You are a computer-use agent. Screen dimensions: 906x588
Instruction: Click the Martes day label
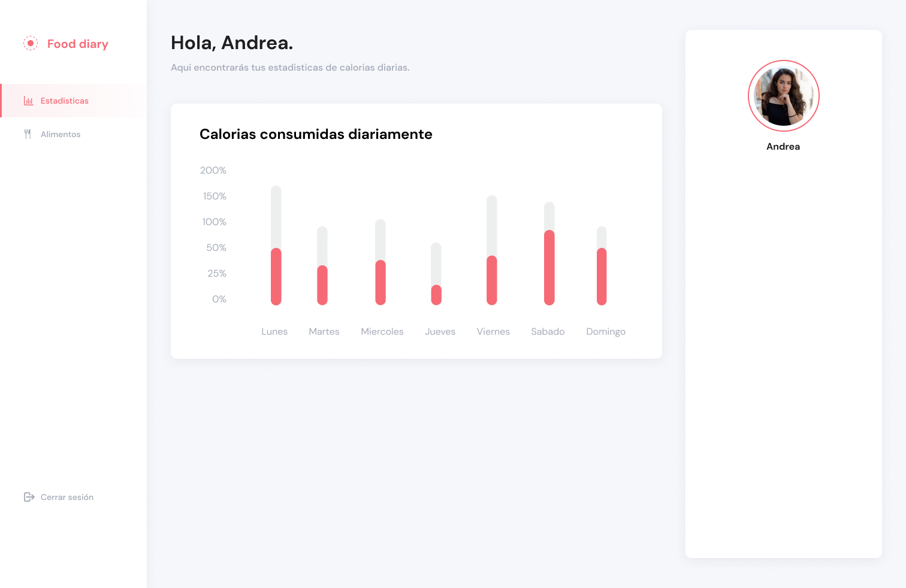tap(324, 332)
